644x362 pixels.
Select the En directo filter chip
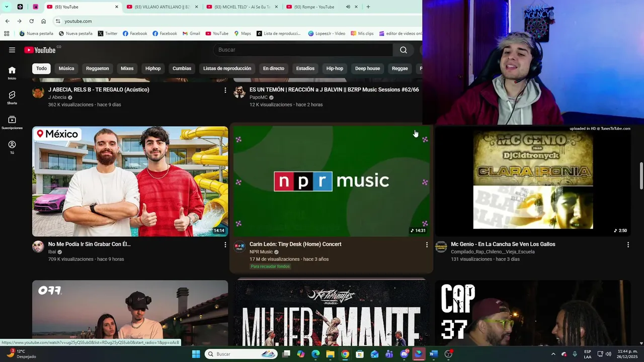[x=274, y=68]
